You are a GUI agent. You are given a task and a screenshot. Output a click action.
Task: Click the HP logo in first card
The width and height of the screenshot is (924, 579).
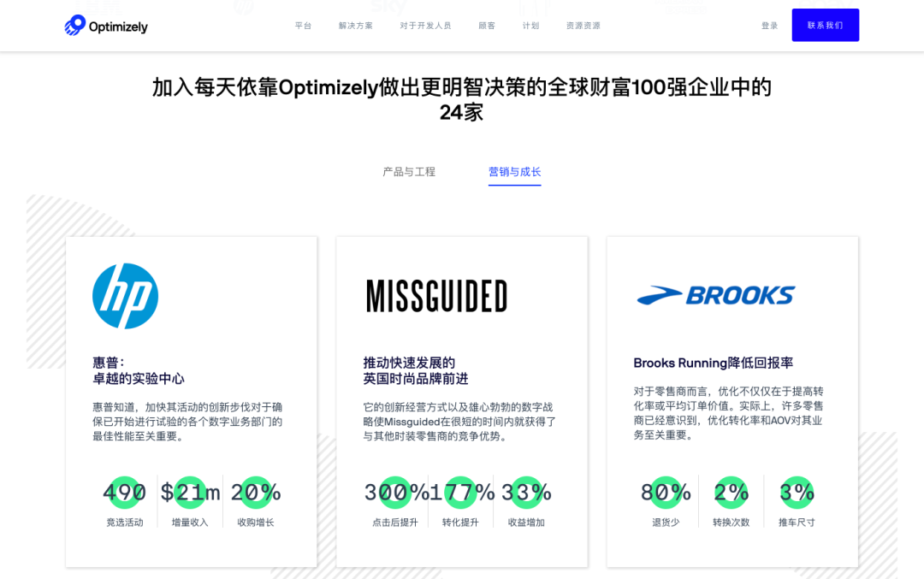point(126,296)
